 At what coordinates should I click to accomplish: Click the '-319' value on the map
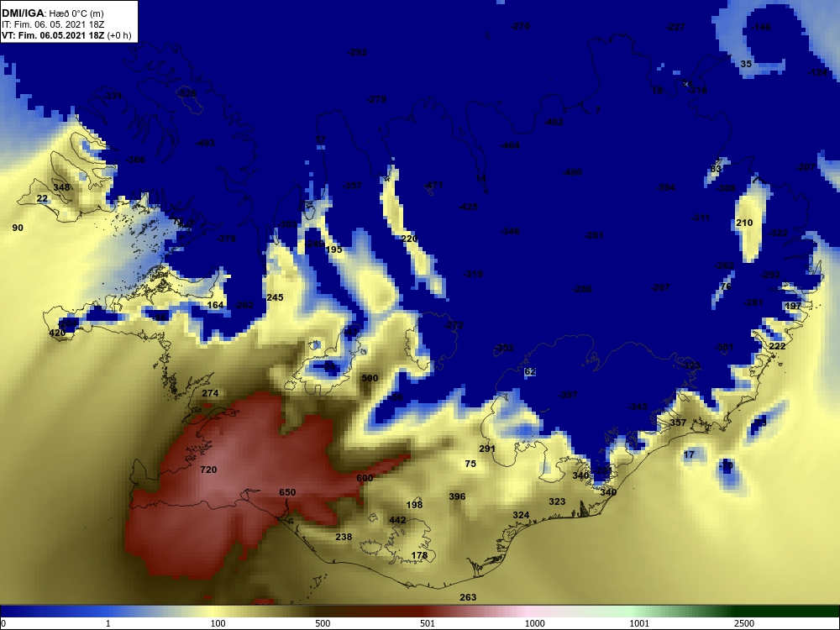[x=472, y=275]
